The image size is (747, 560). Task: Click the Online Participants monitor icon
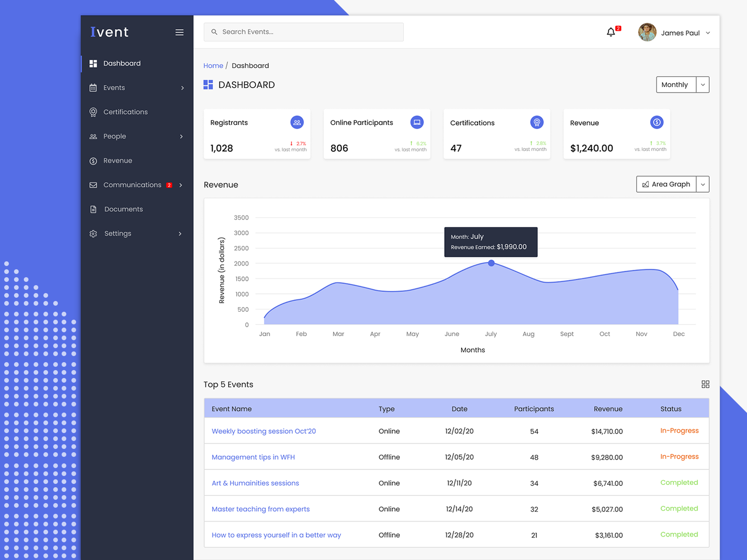417,122
